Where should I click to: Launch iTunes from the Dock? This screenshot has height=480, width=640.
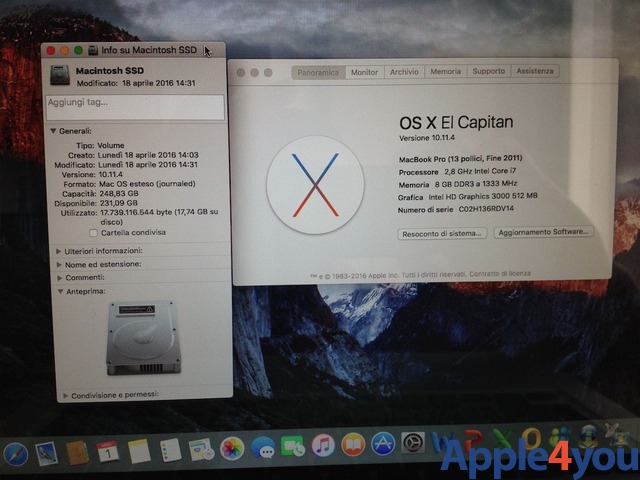[323, 445]
